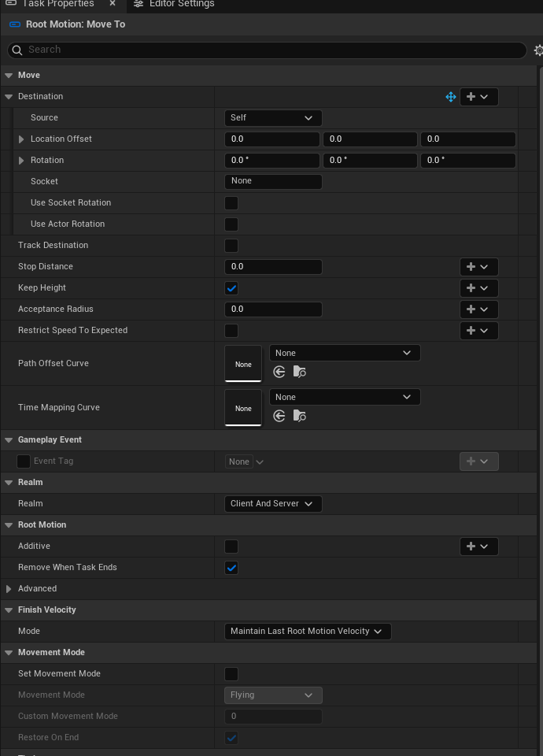Click first Rotation value field
This screenshot has height=756, width=543.
click(x=272, y=161)
